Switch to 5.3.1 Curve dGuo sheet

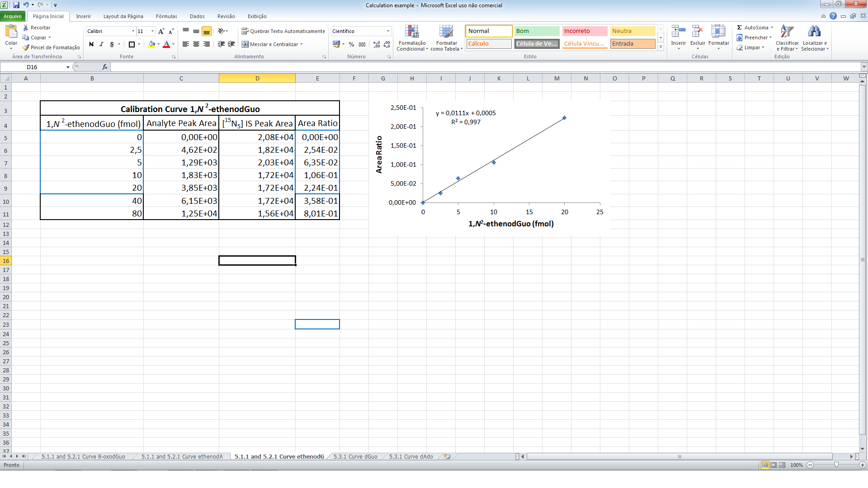(x=355, y=456)
